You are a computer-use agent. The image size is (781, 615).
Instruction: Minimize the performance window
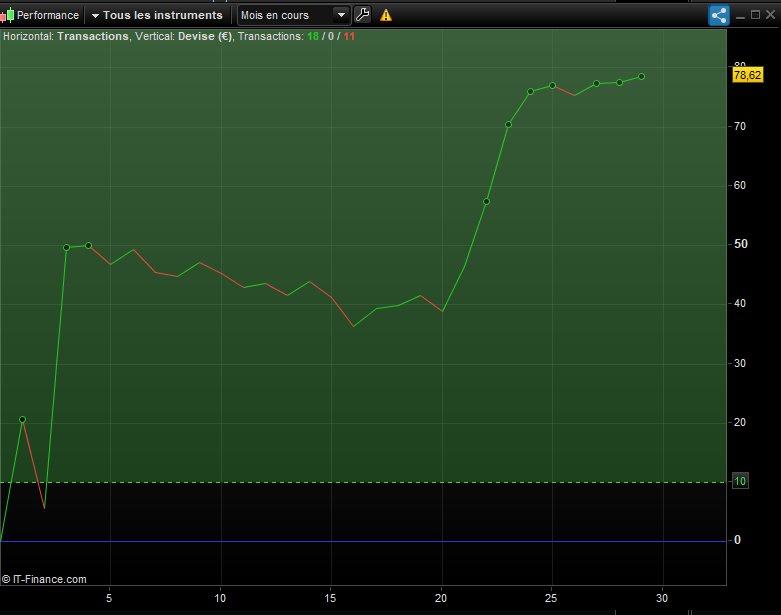click(x=741, y=15)
